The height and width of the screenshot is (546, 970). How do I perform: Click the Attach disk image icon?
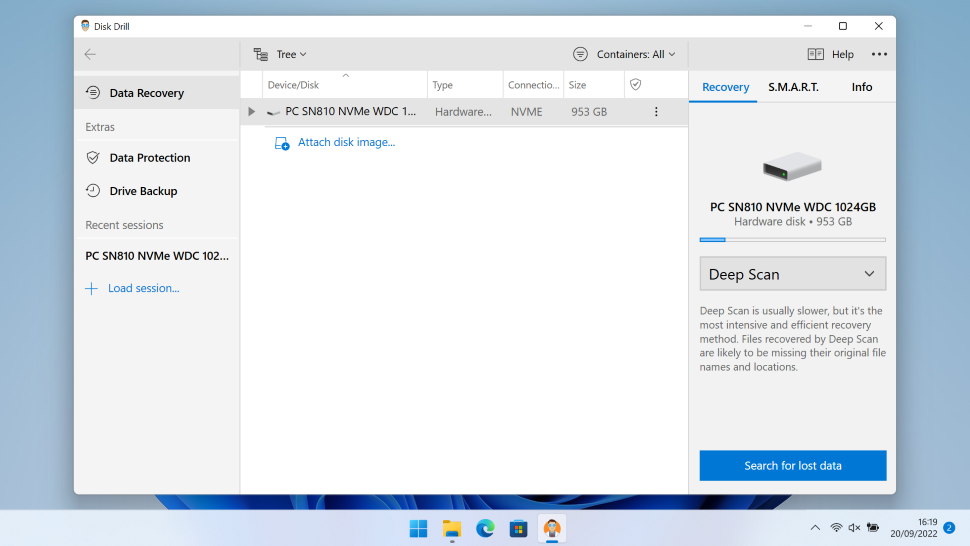281,143
